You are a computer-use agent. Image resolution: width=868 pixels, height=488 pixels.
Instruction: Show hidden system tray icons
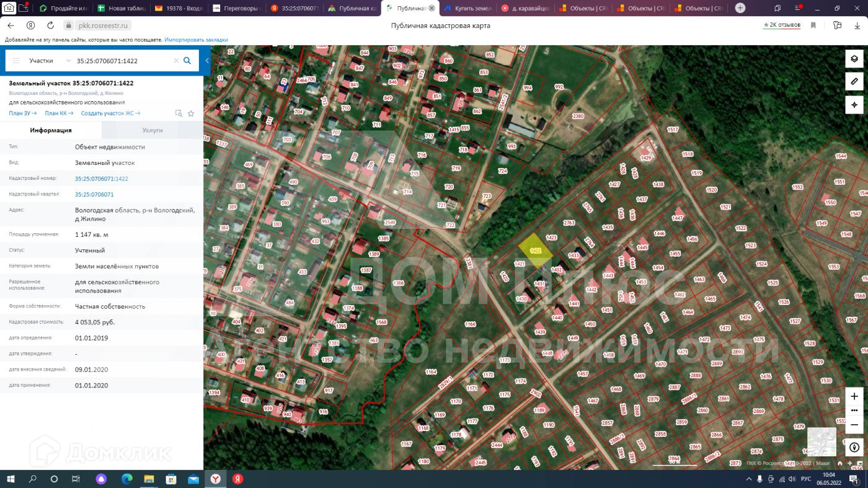pyautogui.click(x=748, y=479)
